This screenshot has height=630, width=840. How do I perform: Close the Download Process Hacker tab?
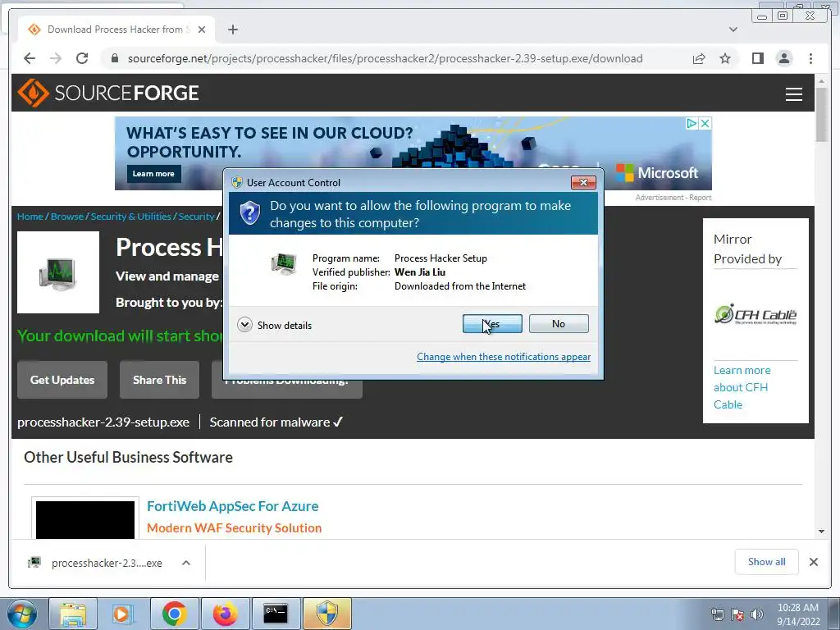202,30
